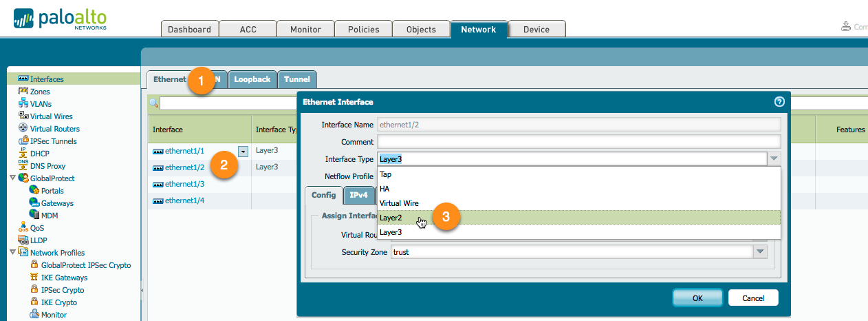Collapse the GlobalProtect tree node
The width and height of the screenshot is (868, 321).
coord(12,178)
